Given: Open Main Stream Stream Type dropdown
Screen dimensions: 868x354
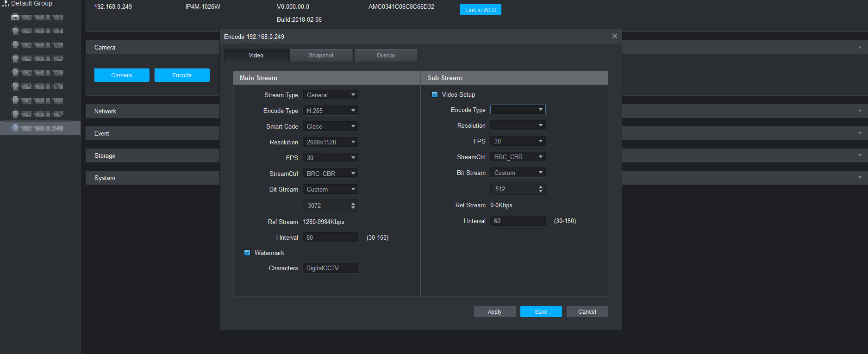Looking at the screenshot, I should click(x=331, y=95).
